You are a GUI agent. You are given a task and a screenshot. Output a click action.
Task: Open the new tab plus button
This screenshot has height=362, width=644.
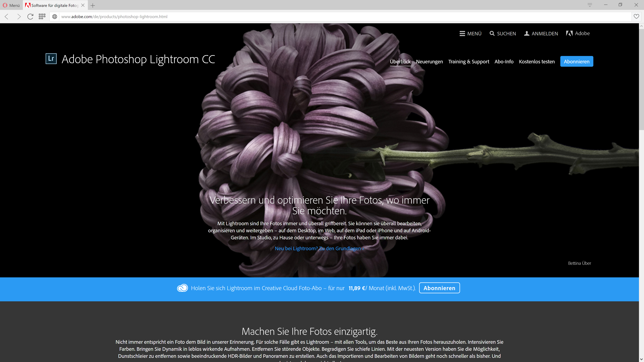(x=93, y=5)
